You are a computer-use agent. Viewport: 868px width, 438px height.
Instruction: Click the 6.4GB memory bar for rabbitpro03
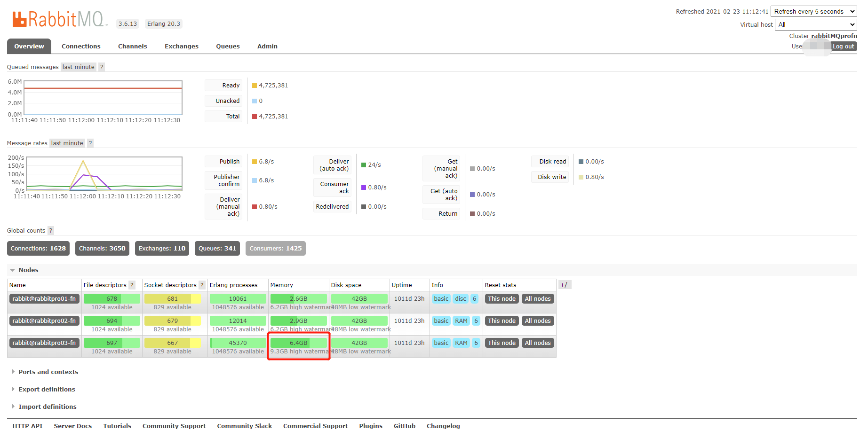tap(299, 343)
